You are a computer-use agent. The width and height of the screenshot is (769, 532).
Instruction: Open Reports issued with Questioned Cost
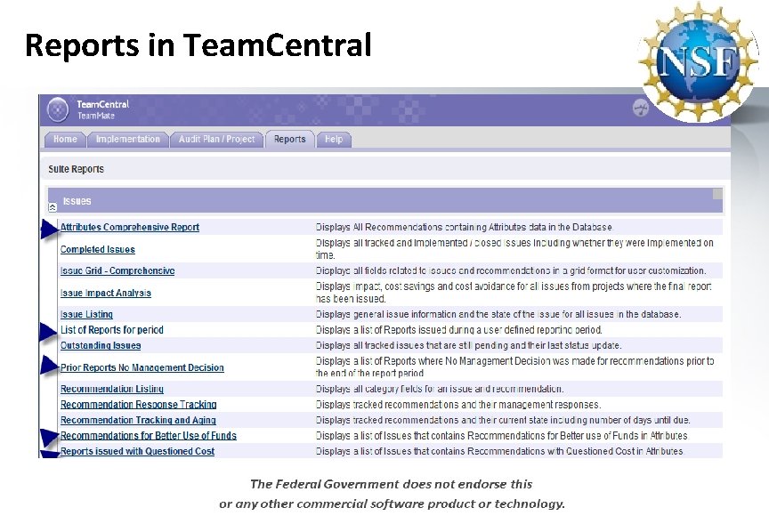(x=137, y=451)
